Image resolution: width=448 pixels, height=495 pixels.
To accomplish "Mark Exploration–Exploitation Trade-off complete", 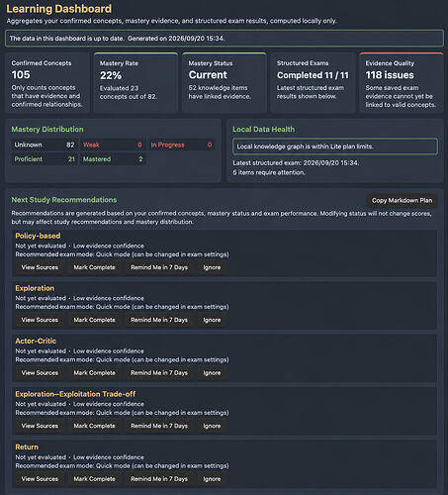I will [x=94, y=426].
